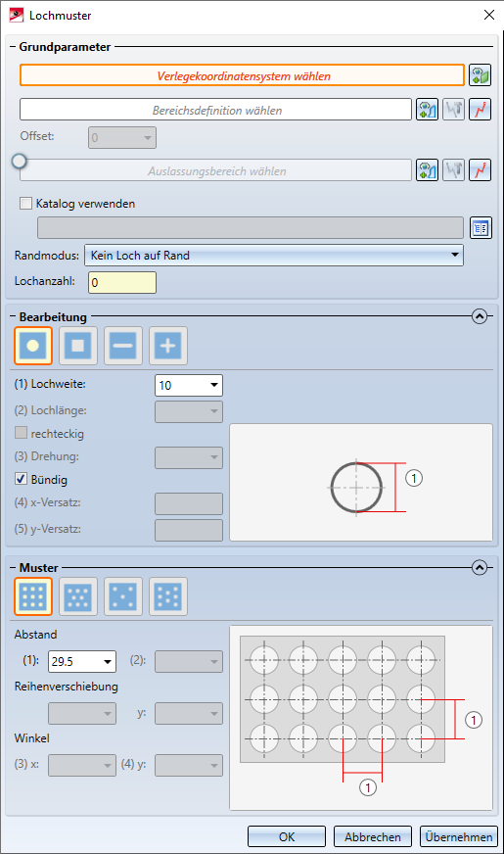This screenshot has width=504, height=854.
Task: Click the x-Versatz input field
Action: (x=188, y=503)
